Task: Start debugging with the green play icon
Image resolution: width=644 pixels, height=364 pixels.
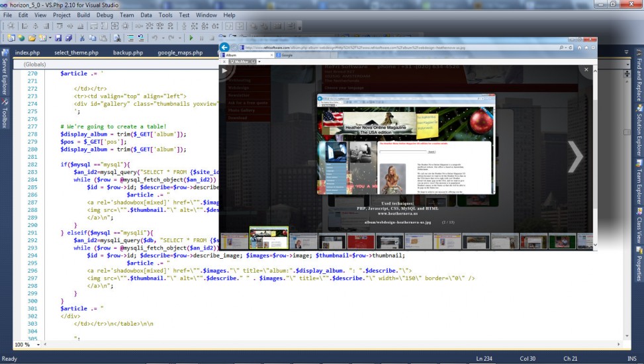Action: [x=191, y=38]
